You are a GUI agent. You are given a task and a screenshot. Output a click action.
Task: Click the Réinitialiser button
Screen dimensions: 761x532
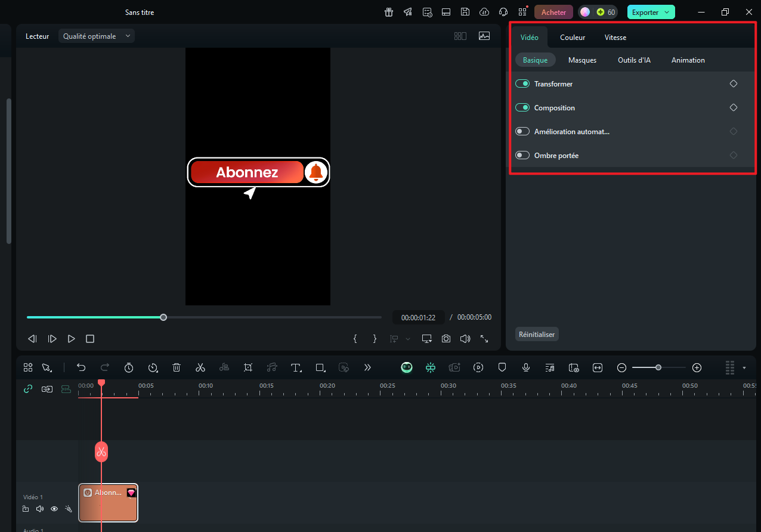537,335
